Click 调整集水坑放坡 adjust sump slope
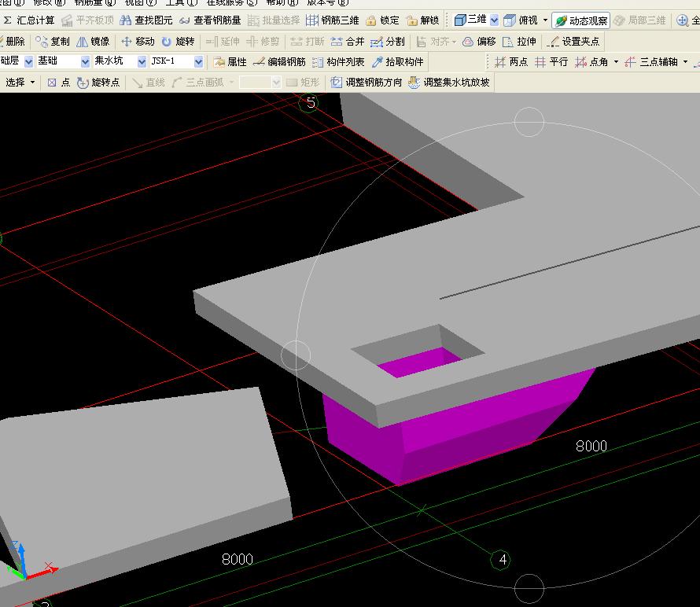Screen dimensions: 700x607 [449, 83]
